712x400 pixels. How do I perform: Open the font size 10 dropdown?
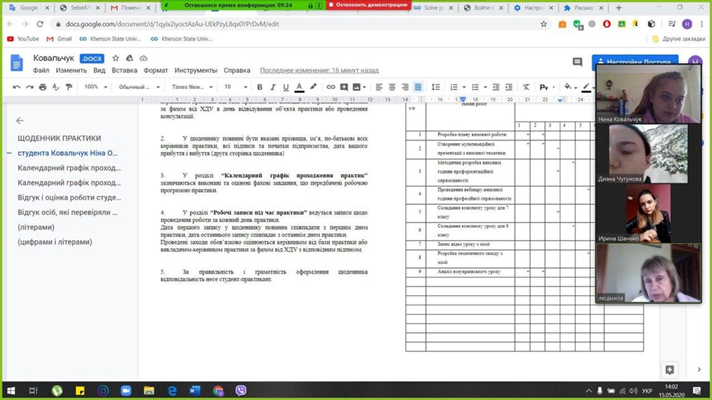coord(235,87)
